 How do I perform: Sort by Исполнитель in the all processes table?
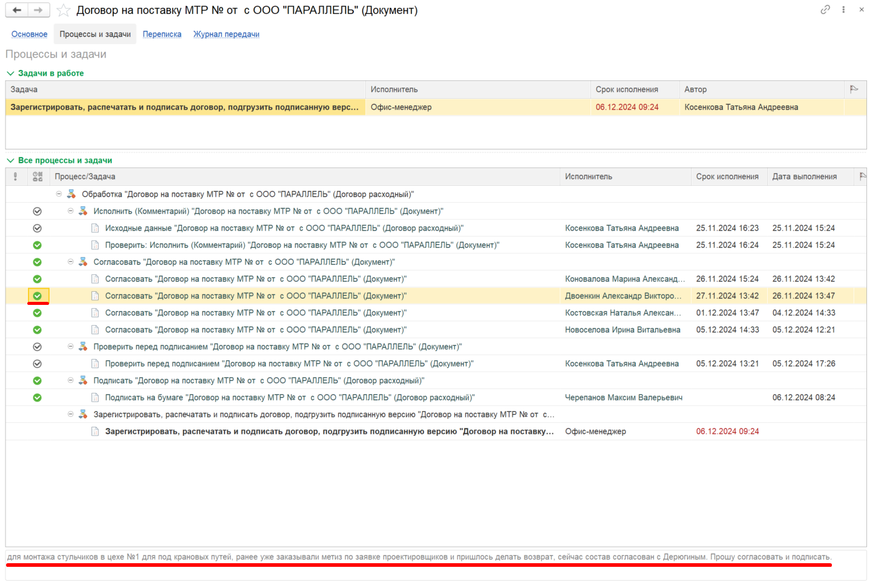[625, 177]
